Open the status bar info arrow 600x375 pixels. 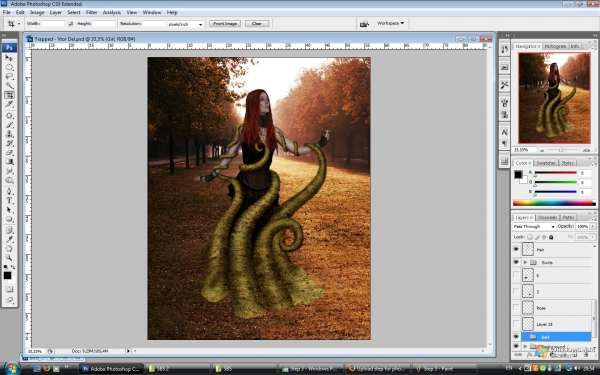pos(128,351)
